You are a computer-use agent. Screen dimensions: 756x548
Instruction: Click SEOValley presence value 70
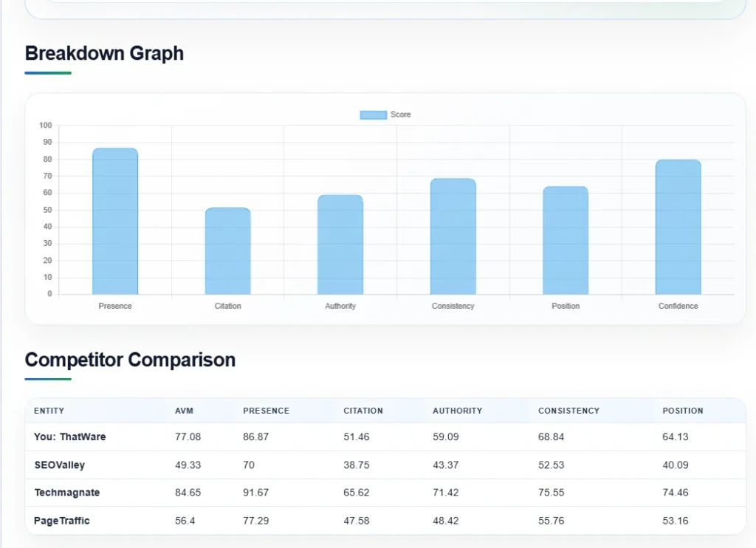tap(249, 465)
